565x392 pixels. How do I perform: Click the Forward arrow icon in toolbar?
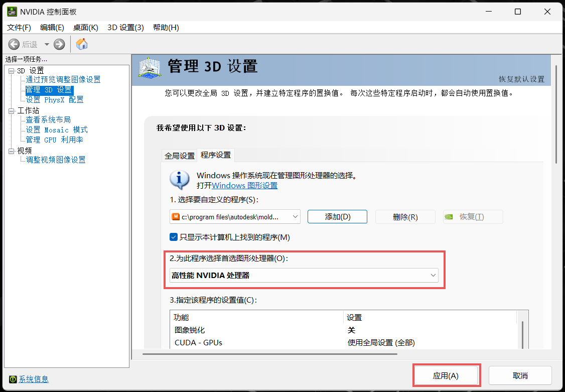pos(59,44)
